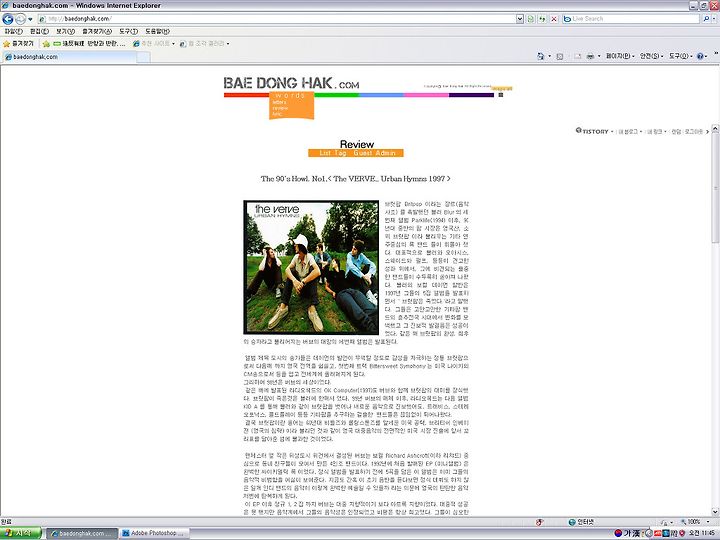Open the 페이지(P) command bar menu
The width and height of the screenshot is (720, 540).
click(620, 56)
